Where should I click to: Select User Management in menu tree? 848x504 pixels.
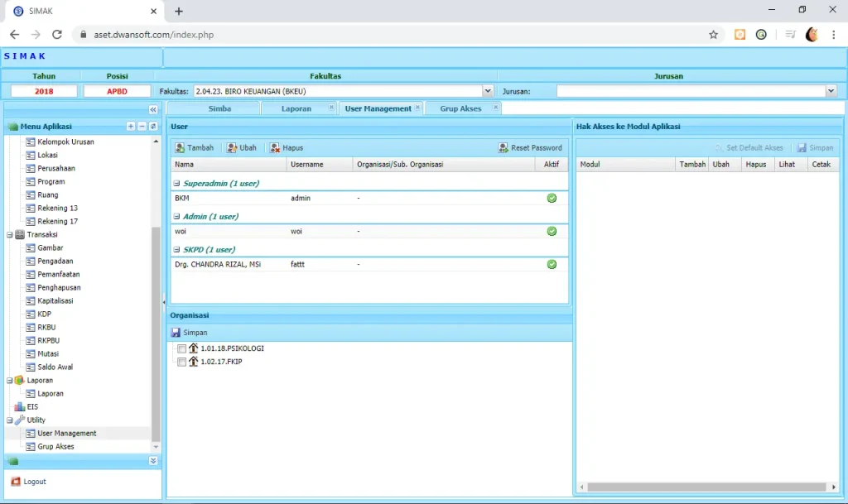point(66,433)
